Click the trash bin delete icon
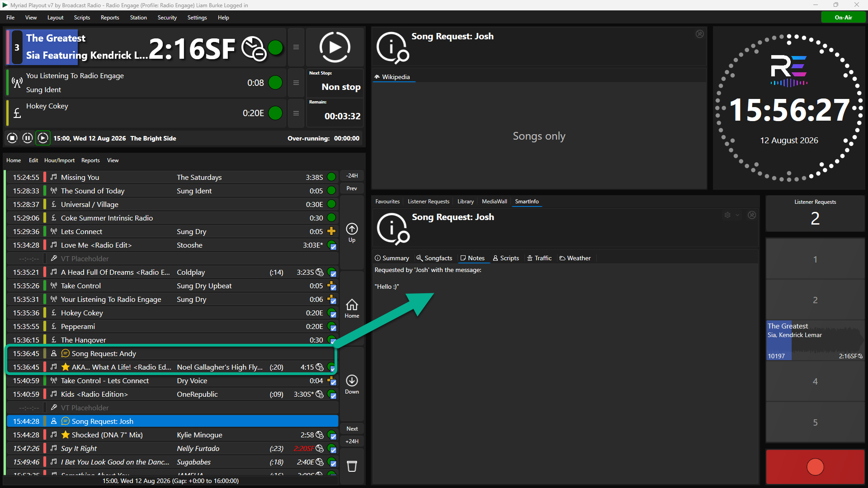The width and height of the screenshot is (868, 488). point(352,466)
